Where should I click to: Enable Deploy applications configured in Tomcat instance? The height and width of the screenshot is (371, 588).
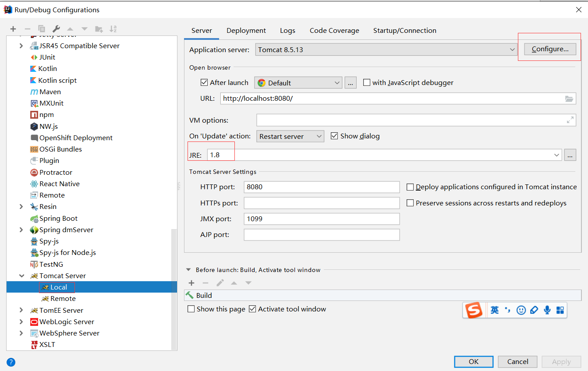[410, 187]
